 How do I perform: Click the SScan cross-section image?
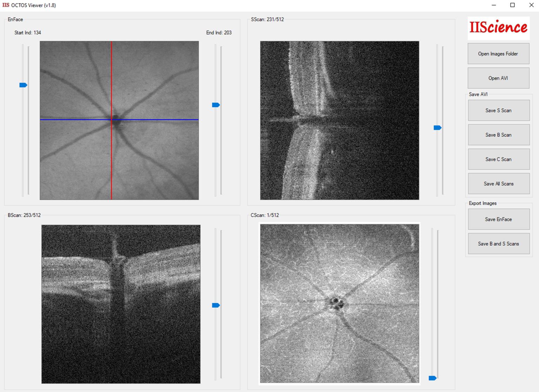click(339, 120)
